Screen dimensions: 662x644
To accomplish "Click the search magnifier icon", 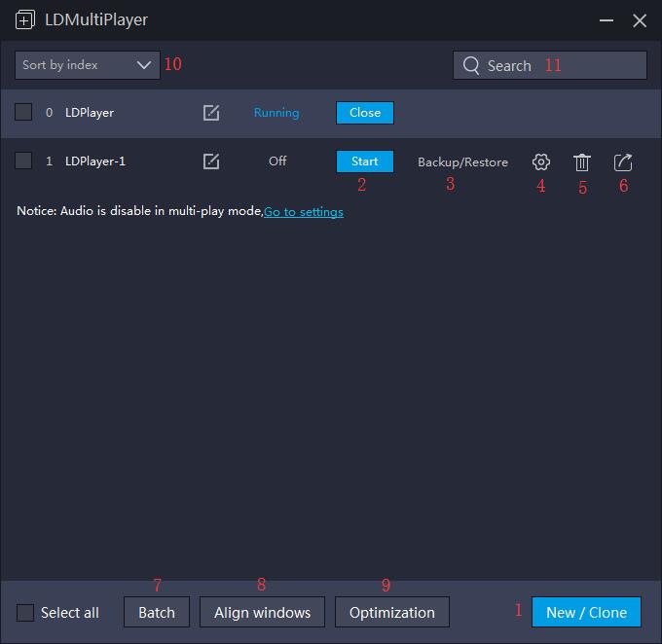I will tap(471, 66).
